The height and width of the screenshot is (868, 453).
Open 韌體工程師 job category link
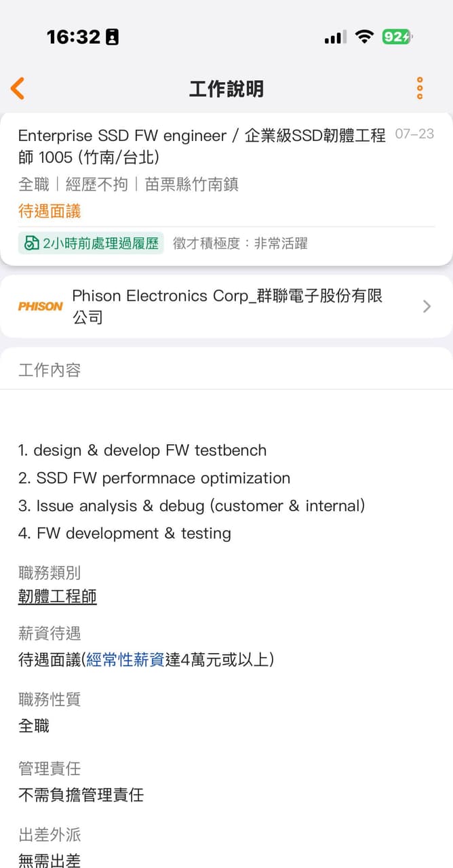click(x=58, y=597)
